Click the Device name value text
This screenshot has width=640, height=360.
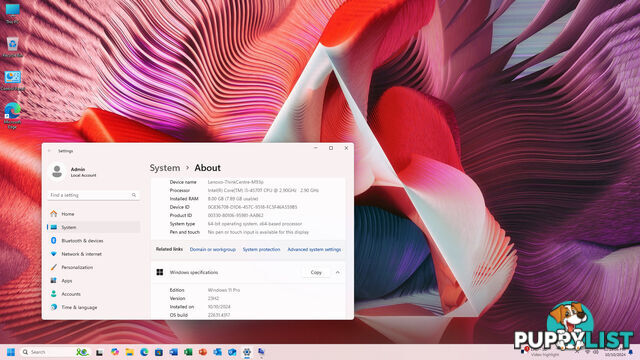pyautogui.click(x=236, y=182)
